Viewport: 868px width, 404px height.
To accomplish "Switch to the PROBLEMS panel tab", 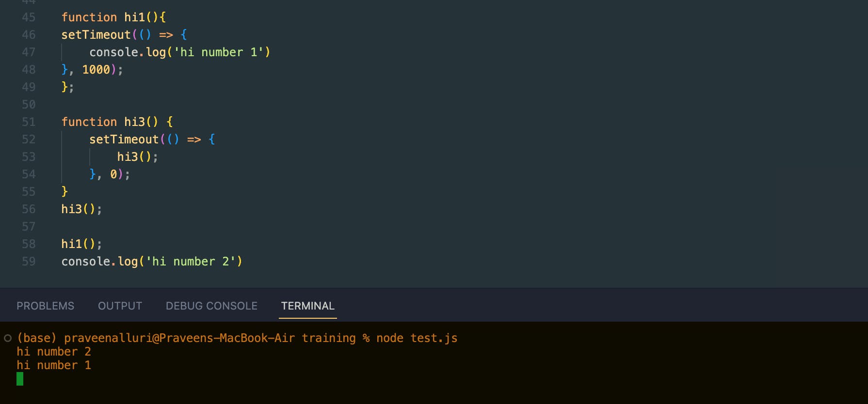I will click(46, 306).
